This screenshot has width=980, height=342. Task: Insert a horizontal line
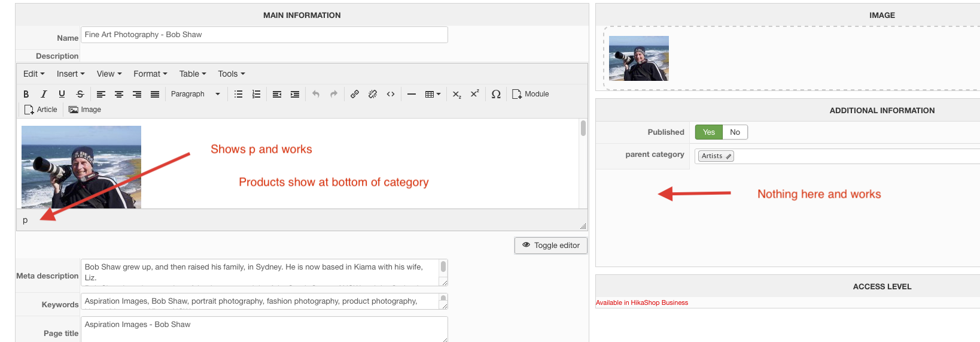pos(412,94)
